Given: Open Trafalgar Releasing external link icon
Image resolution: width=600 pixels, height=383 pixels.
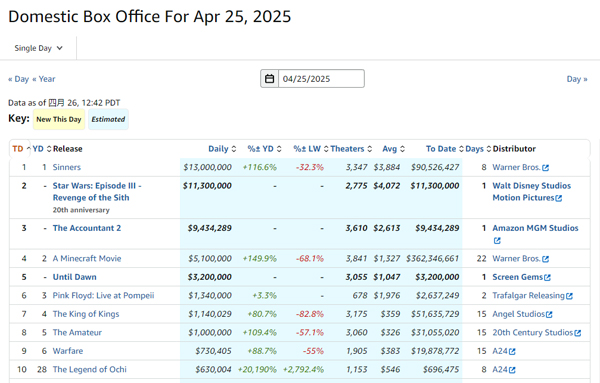Looking at the screenshot, I should [x=569, y=296].
